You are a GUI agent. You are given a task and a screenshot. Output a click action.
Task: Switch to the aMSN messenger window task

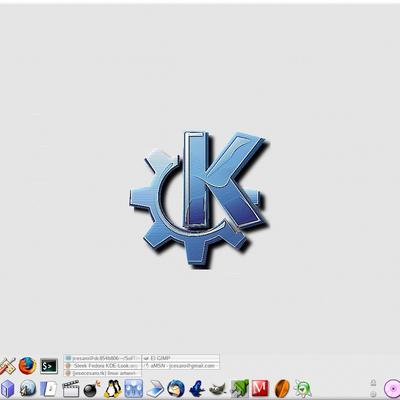pyautogui.click(x=181, y=366)
